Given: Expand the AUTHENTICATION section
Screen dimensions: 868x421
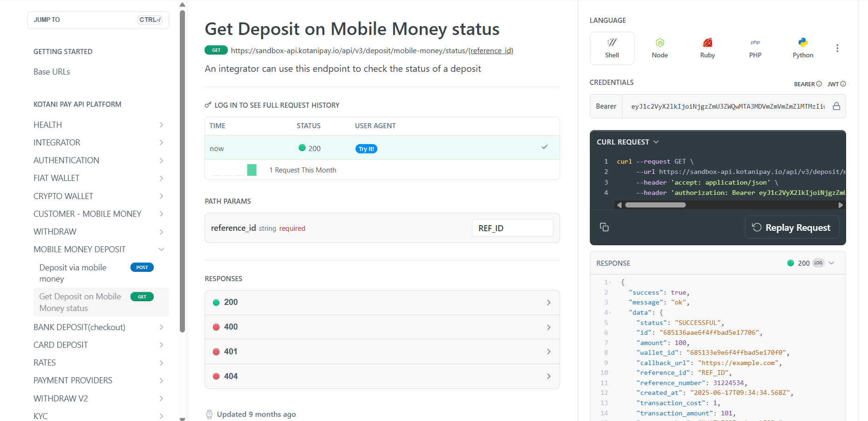Looking at the screenshot, I should click(161, 160).
